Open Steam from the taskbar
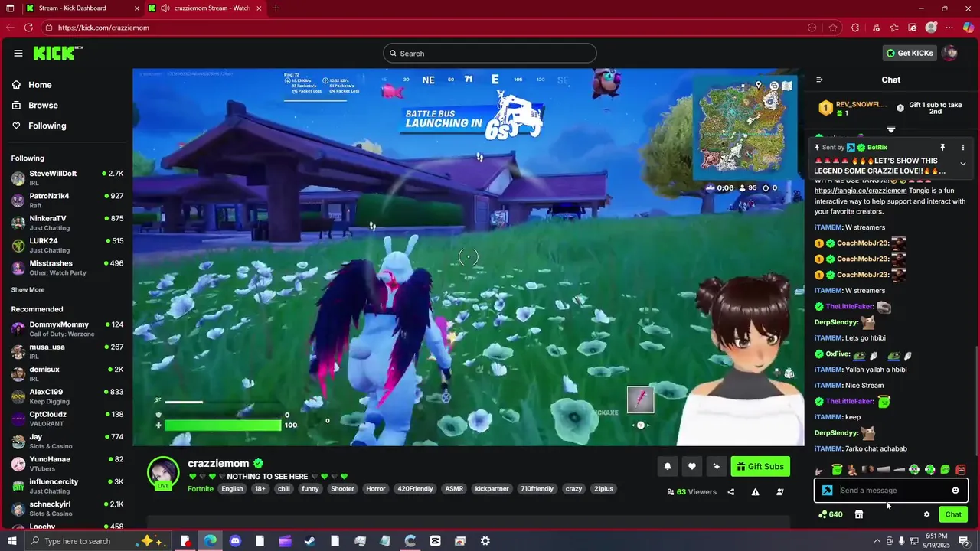This screenshot has height=551, width=980. click(x=310, y=541)
